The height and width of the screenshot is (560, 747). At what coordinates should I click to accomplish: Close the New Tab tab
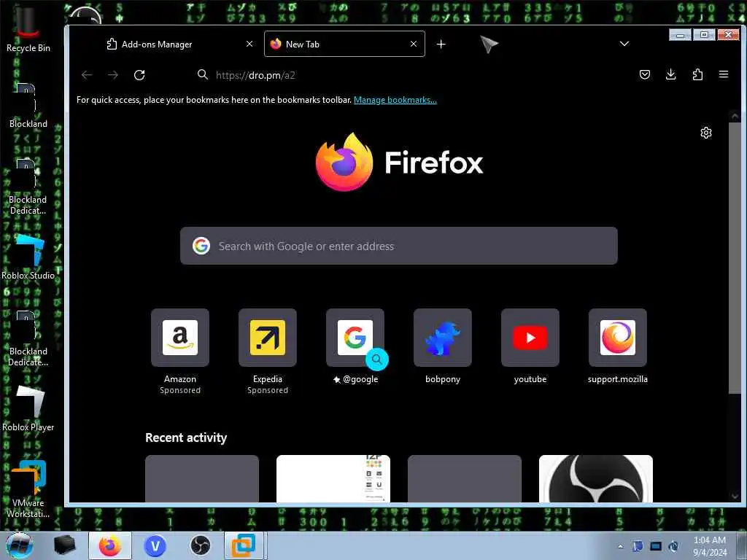[x=414, y=44]
